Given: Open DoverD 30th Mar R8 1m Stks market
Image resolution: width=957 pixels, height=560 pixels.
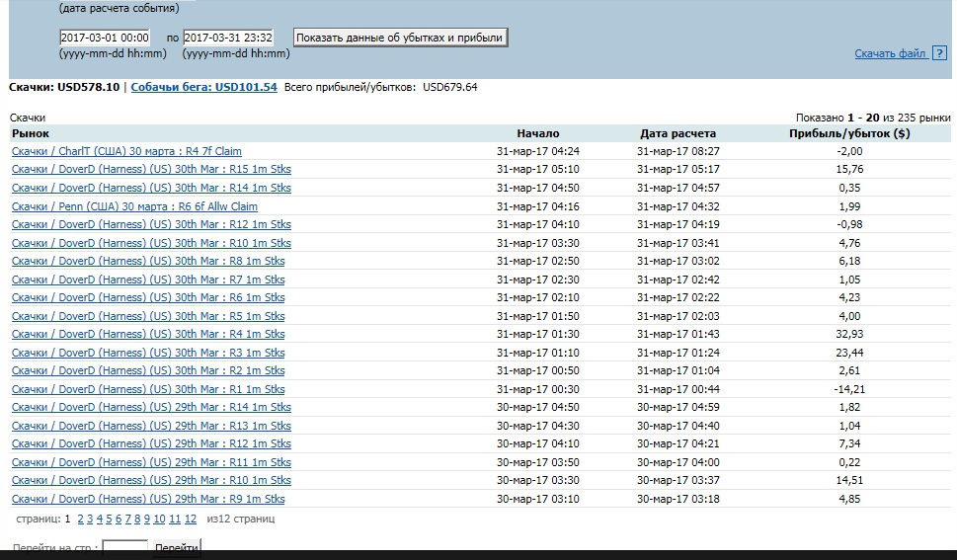Looking at the screenshot, I should point(148,261).
